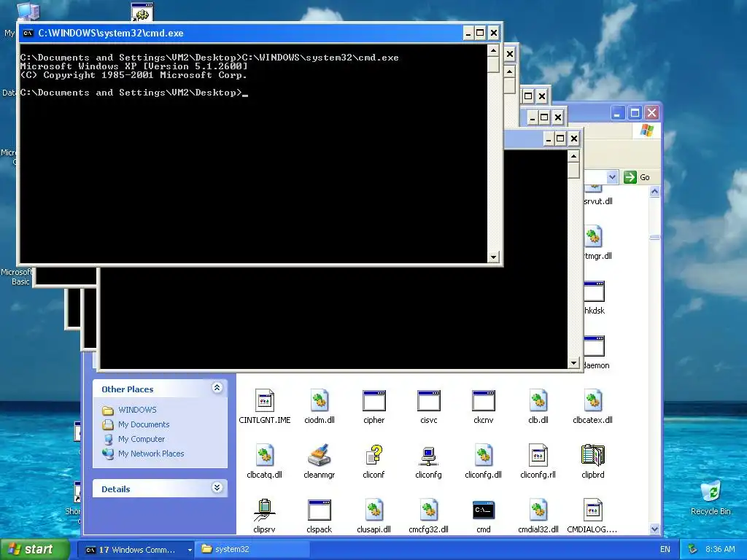This screenshot has width=747, height=560.
Task: Select the clusapi.dll file icon
Action: (374, 510)
